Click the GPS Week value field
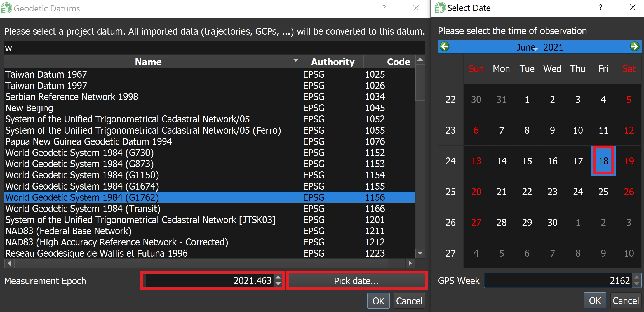This screenshot has height=312, width=644. pyautogui.click(x=559, y=280)
